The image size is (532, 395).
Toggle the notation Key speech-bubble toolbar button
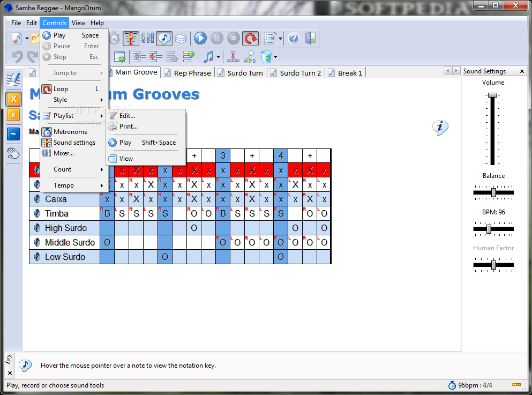point(164,39)
